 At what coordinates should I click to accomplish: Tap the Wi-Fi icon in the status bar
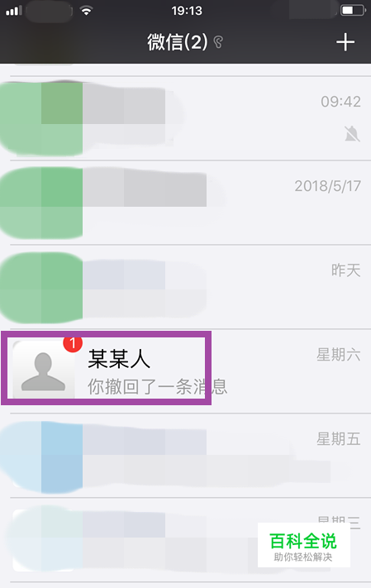(x=87, y=11)
